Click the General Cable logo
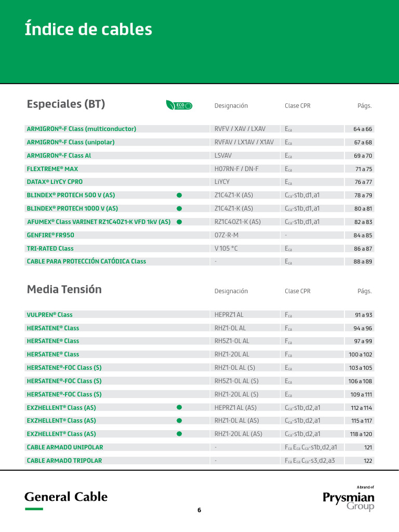Viewport: 399px width, 532px height. (66, 497)
